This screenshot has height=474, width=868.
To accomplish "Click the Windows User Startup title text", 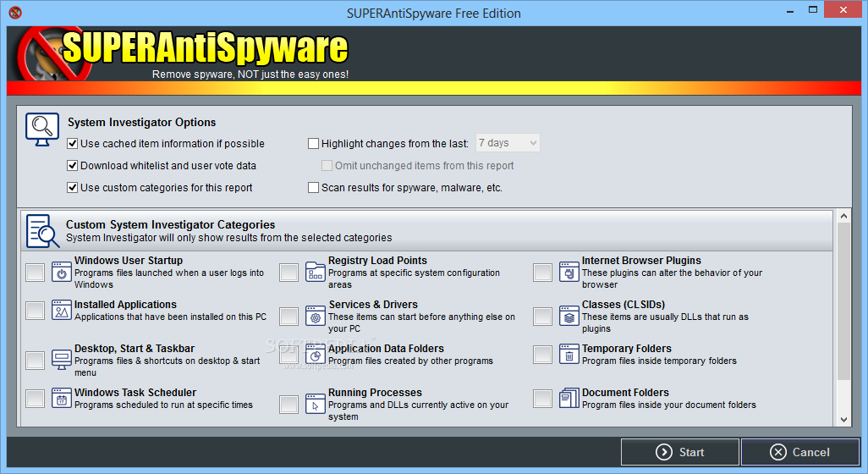I will point(129,260).
